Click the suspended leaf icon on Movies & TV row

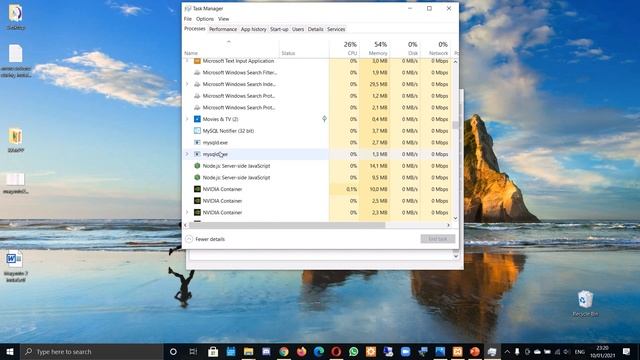click(324, 119)
